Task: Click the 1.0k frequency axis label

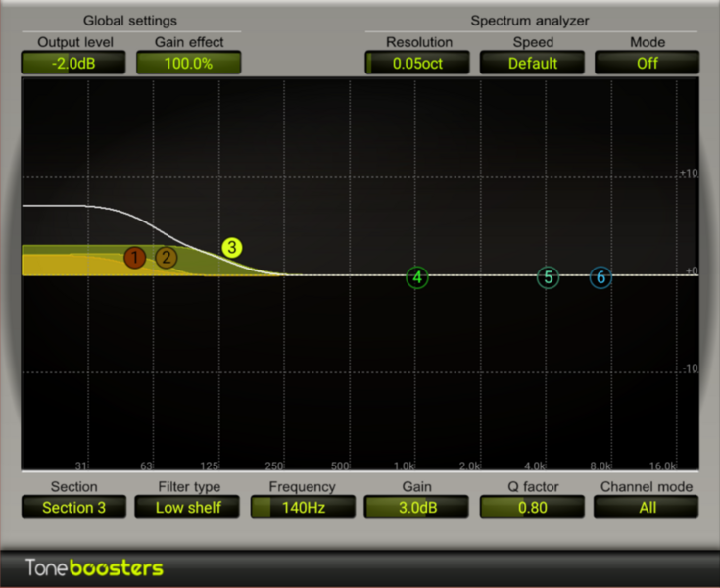Action: [x=405, y=465]
